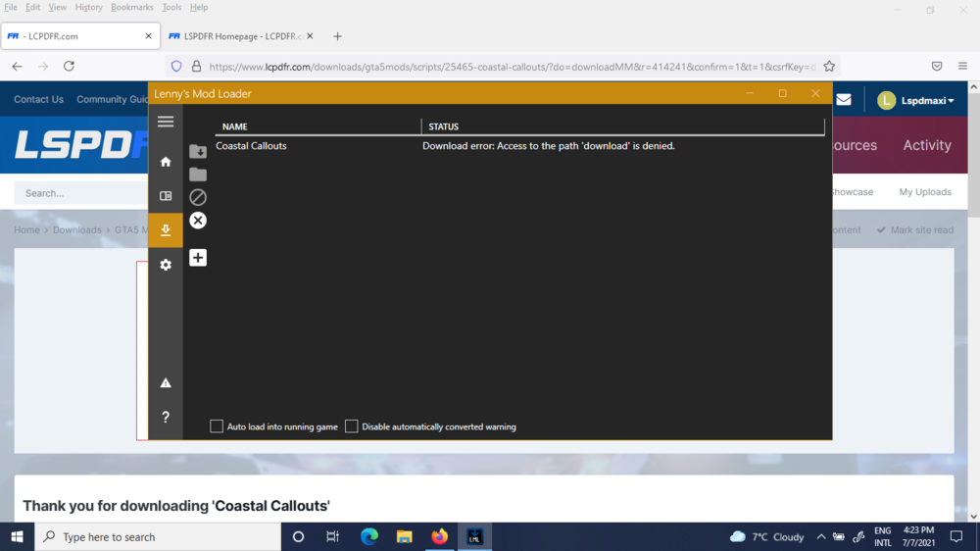Click the remove download X icon
Screen dimensions: 980x551
pyautogui.click(x=198, y=221)
